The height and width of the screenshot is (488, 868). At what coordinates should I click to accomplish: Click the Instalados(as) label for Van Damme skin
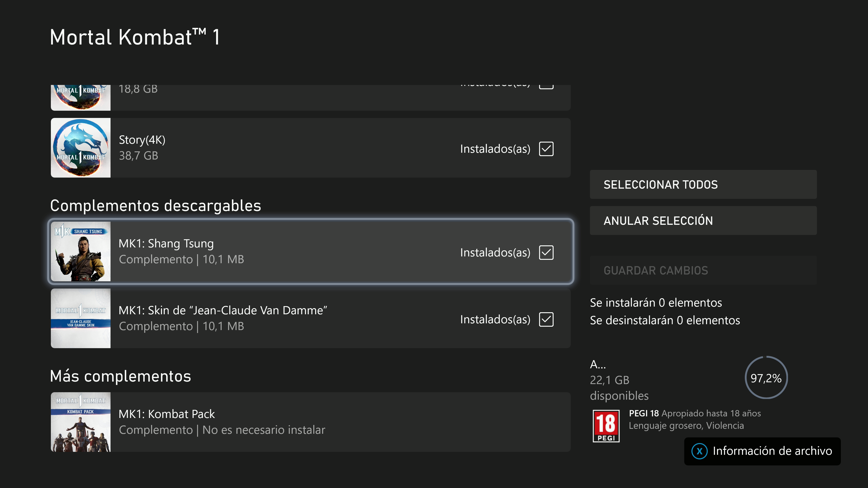495,319
